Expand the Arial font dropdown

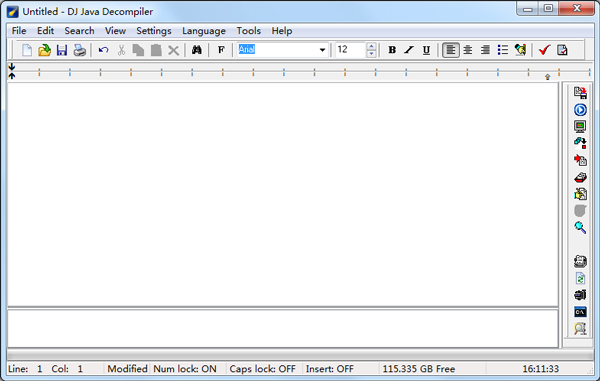click(322, 50)
